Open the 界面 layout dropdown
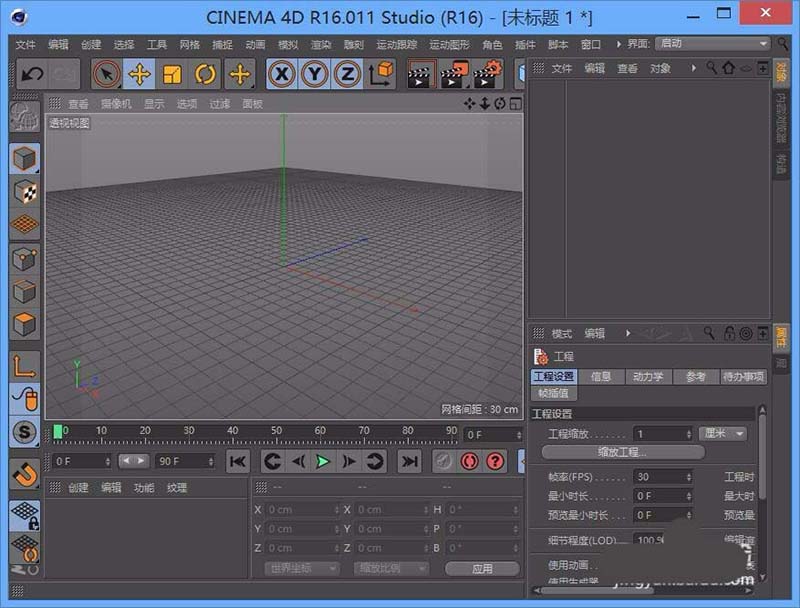This screenshot has width=800, height=608. click(713, 44)
